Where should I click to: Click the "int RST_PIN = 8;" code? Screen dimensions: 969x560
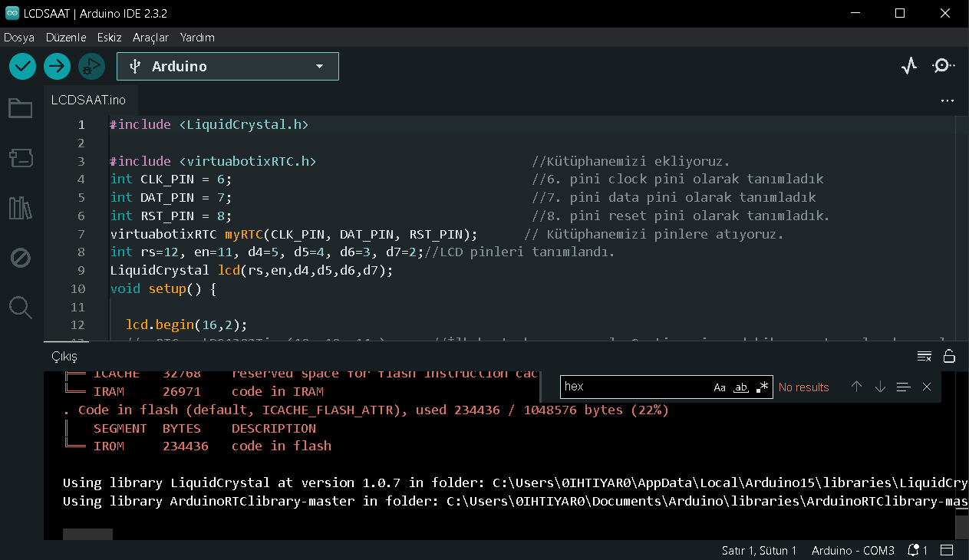point(170,216)
